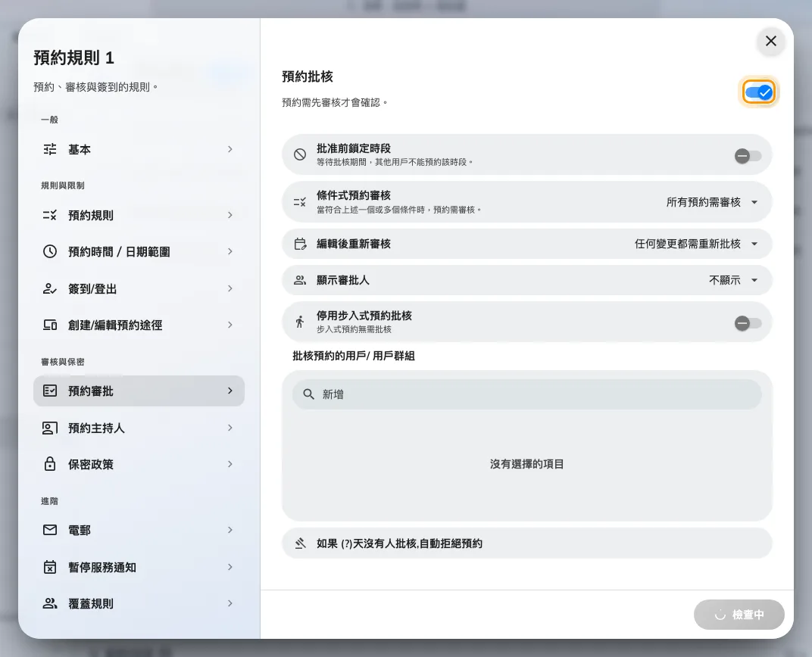Image resolution: width=812 pixels, height=657 pixels.
Task: Click the envelope icon beside 電郵
Action: [x=50, y=530]
